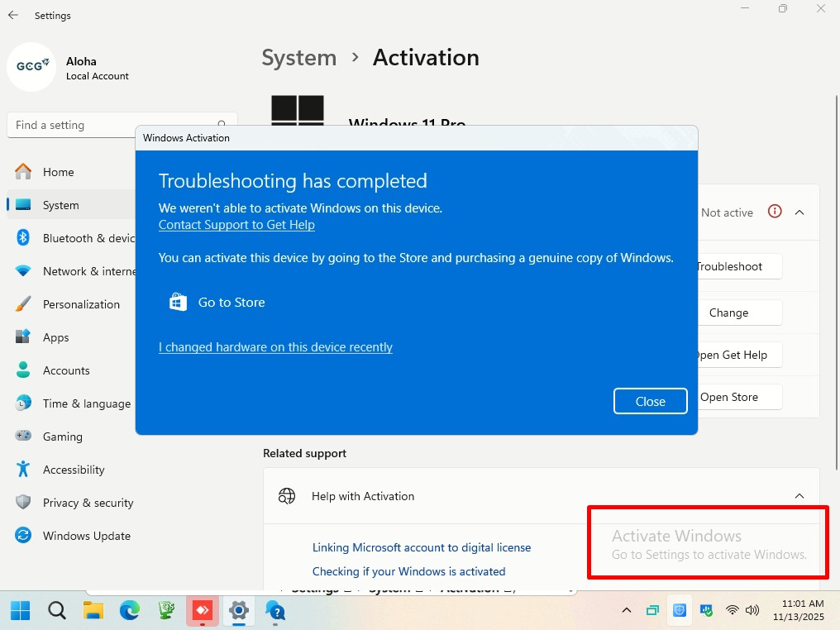The image size is (840, 630).
Task: Launch Microsoft Edge from taskbar
Action: tap(130, 611)
